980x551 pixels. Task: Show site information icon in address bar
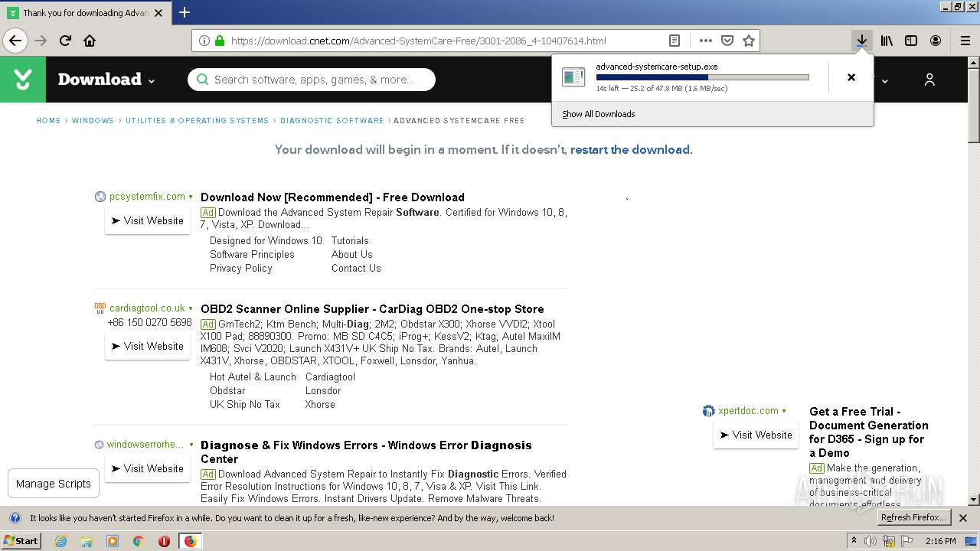coord(204,41)
